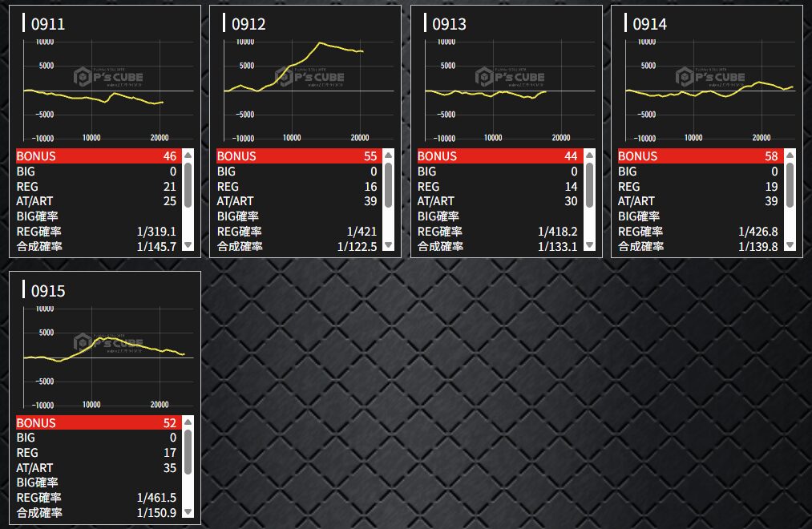The width and height of the screenshot is (812, 529).
Task: Click scroll up arrow in machine 0914 panel
Action: (790, 155)
